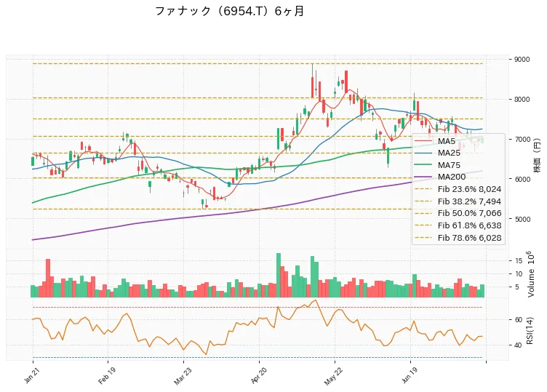Click the Feb 19 date label

pyautogui.click(x=106, y=375)
